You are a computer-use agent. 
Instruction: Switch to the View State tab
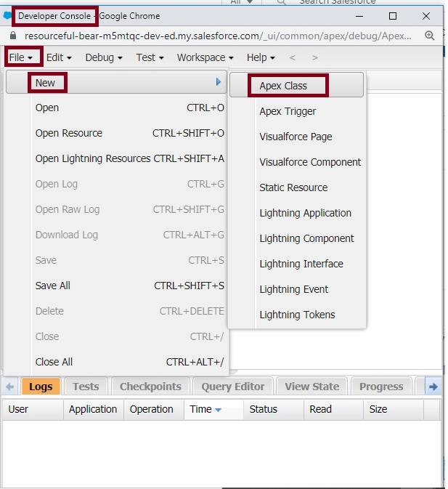pos(311,387)
